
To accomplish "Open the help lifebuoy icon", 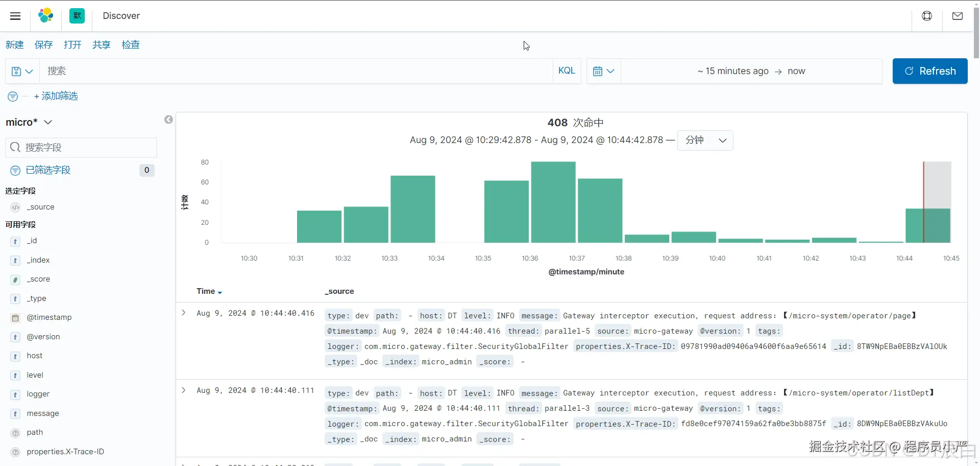I will point(927,16).
